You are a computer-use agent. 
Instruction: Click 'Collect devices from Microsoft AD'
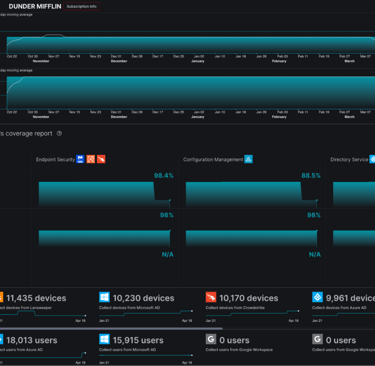129,308
